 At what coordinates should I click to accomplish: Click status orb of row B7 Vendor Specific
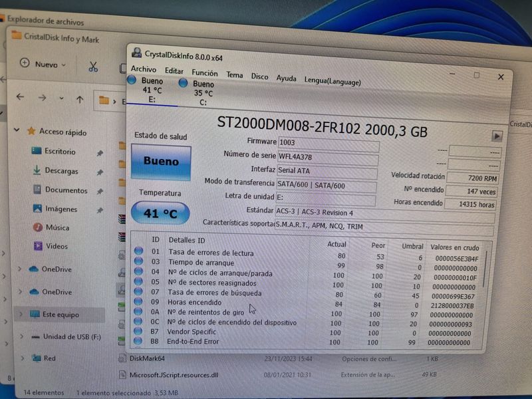tap(138, 331)
